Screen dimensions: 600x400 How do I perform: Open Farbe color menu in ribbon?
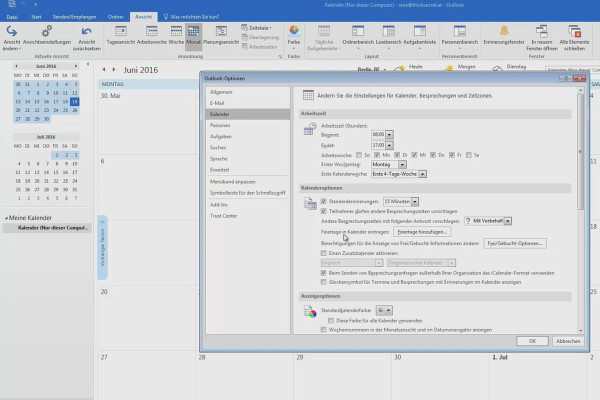pos(294,36)
